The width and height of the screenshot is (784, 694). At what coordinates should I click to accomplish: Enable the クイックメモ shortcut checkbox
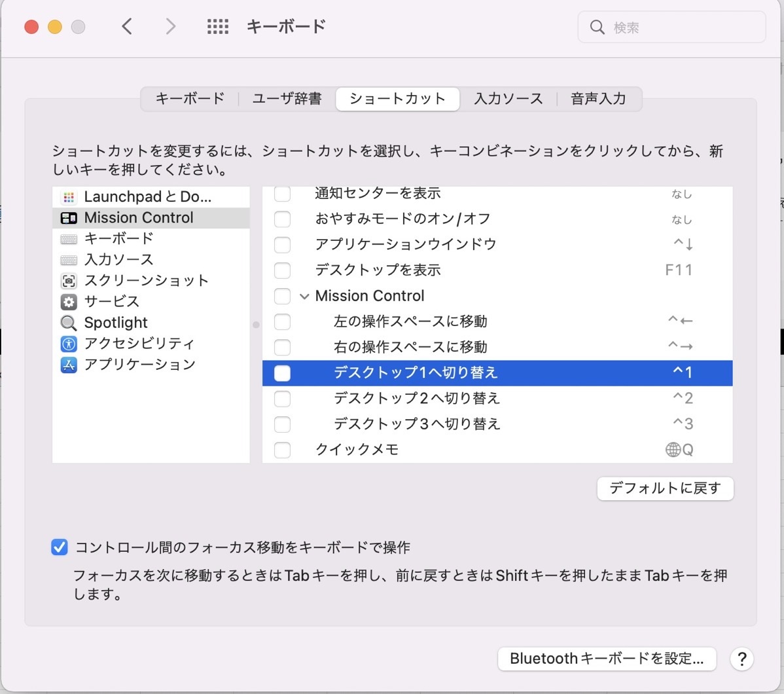point(282,450)
